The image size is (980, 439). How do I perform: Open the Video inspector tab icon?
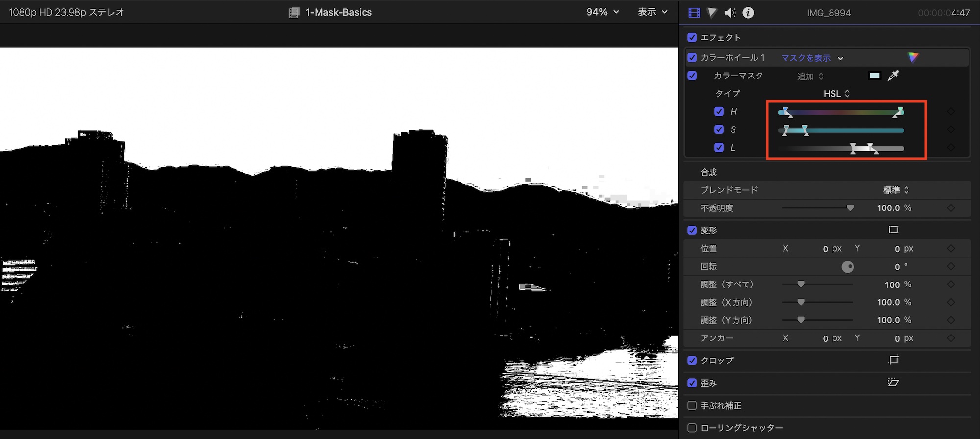pos(694,13)
